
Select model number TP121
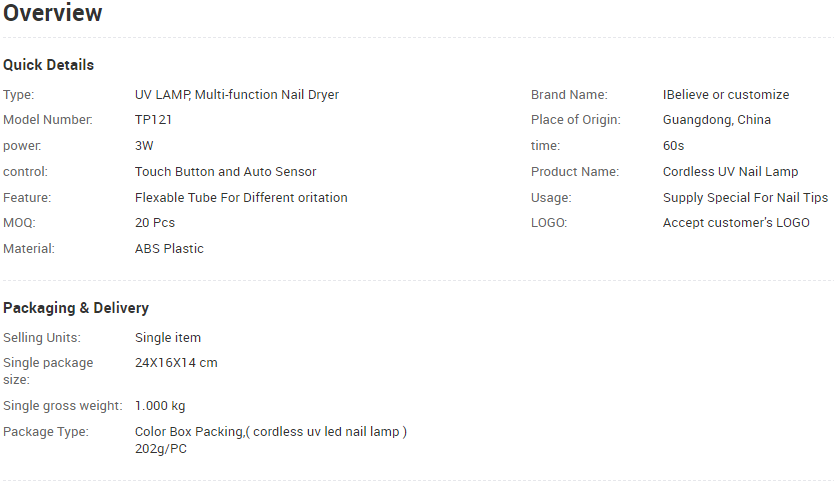click(x=153, y=120)
